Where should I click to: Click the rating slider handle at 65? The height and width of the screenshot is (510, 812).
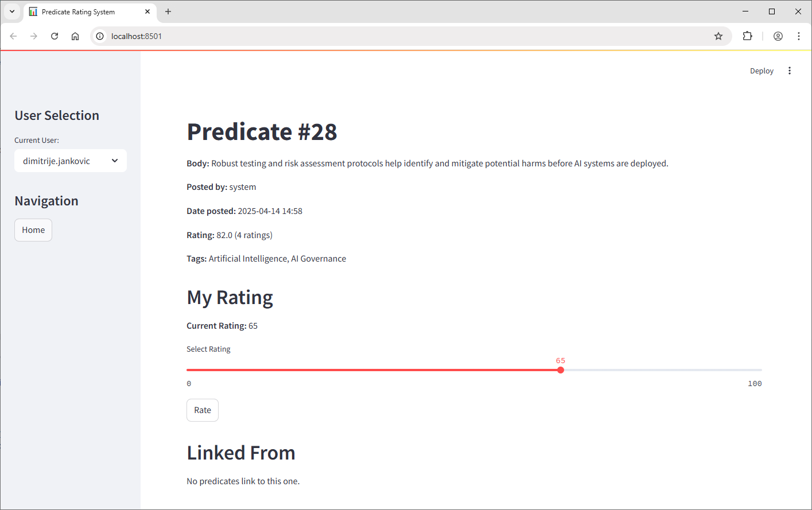561,370
